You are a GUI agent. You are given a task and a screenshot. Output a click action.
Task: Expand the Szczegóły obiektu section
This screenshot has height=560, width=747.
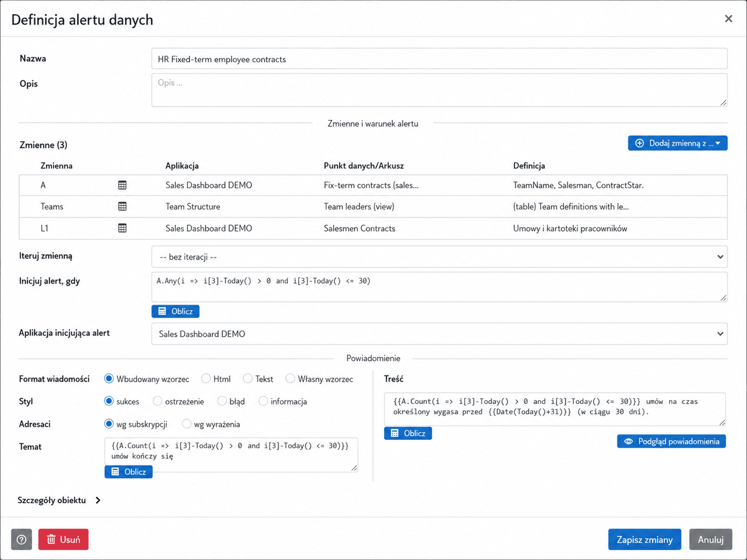tap(59, 500)
